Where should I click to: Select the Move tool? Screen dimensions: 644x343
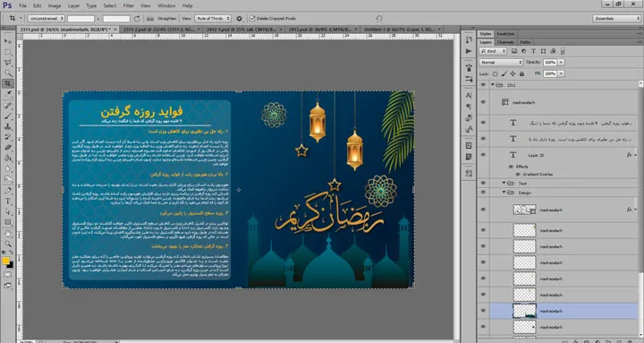point(8,41)
